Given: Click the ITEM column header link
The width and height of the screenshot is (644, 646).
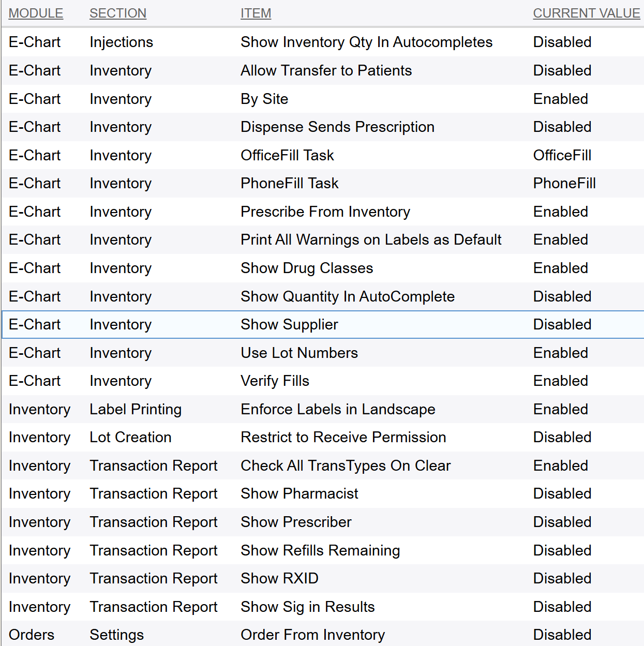Looking at the screenshot, I should coord(256,13).
